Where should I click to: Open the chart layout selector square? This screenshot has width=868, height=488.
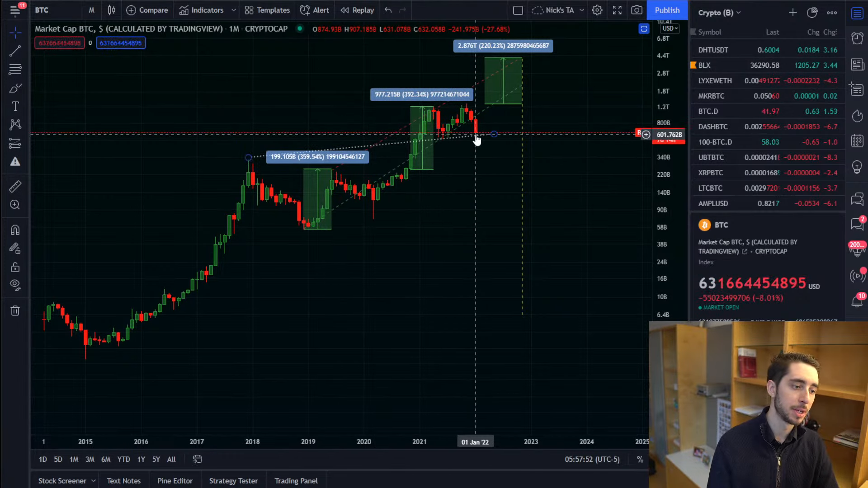pos(518,10)
